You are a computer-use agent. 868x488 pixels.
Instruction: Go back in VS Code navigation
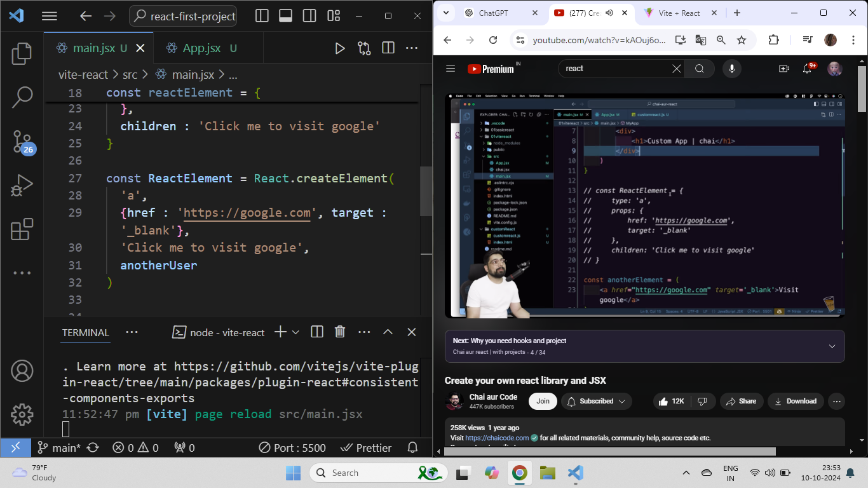[x=85, y=16]
